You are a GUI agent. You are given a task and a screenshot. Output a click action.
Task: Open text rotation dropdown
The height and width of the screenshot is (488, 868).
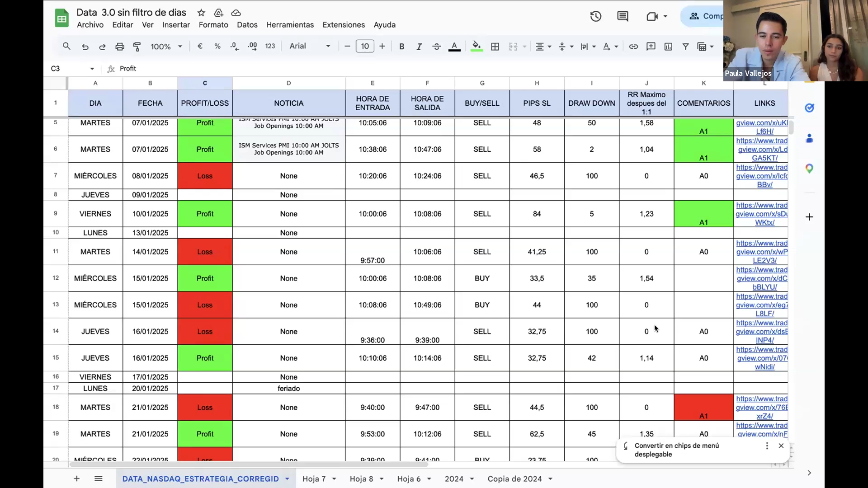(610, 47)
